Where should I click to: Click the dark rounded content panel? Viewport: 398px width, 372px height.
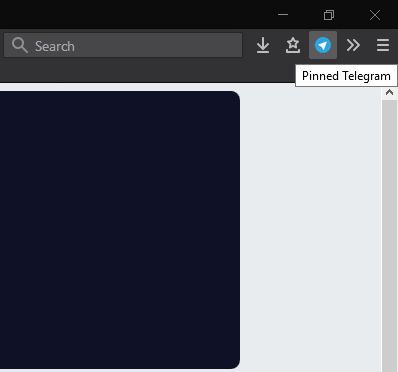(x=120, y=230)
